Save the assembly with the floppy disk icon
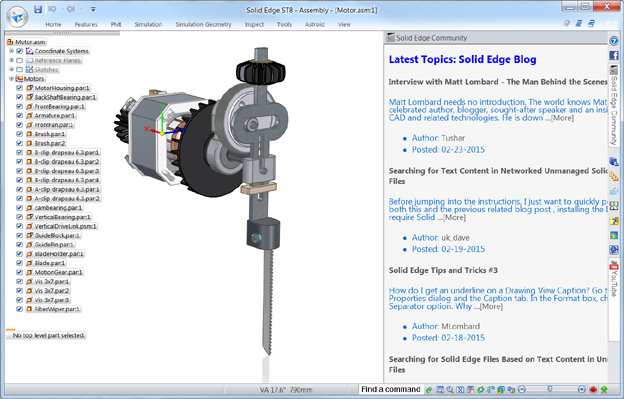Image resolution: width=624 pixels, height=399 pixels. pos(38,9)
